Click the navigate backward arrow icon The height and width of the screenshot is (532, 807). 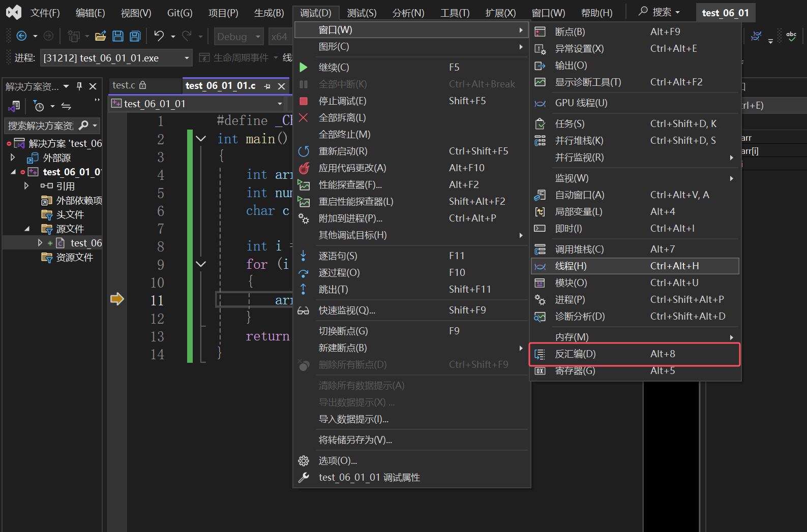pyautogui.click(x=21, y=36)
